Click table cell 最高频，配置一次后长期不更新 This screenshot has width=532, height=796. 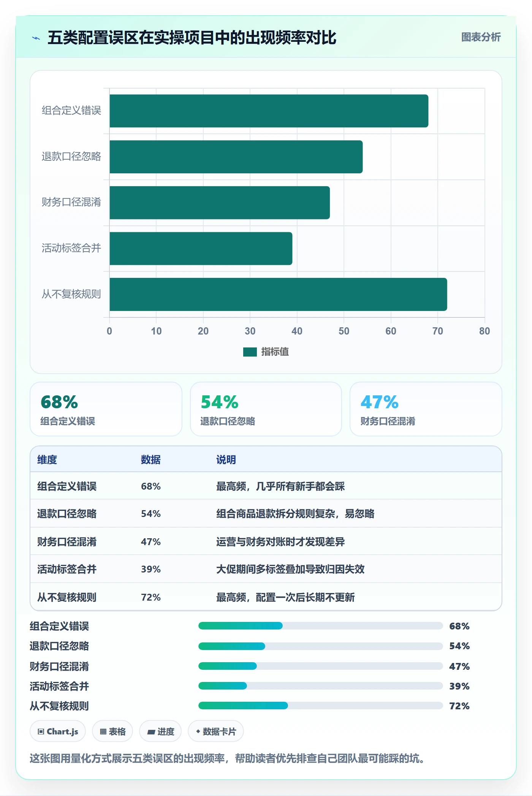(285, 597)
